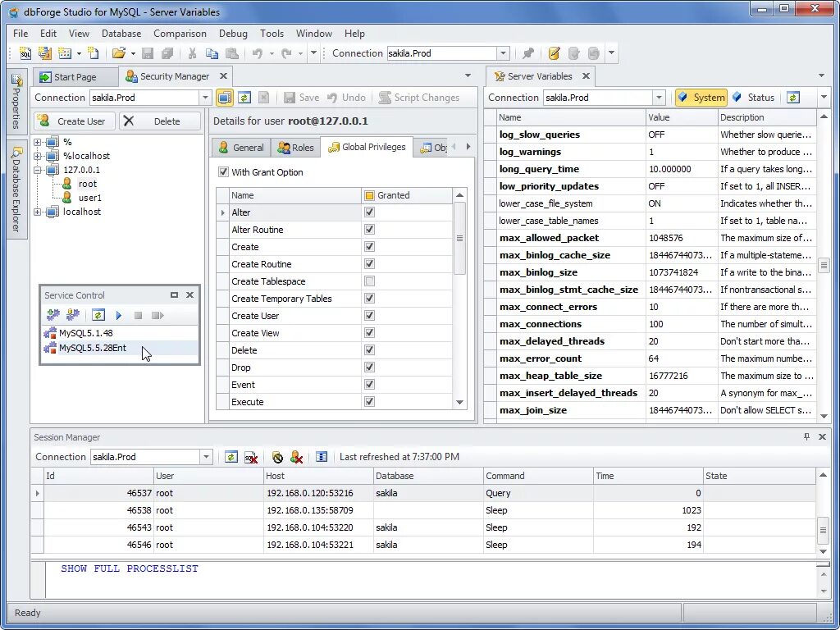Click the yellow edit-database pencil icon
This screenshot has width=840, height=630.
[x=554, y=53]
